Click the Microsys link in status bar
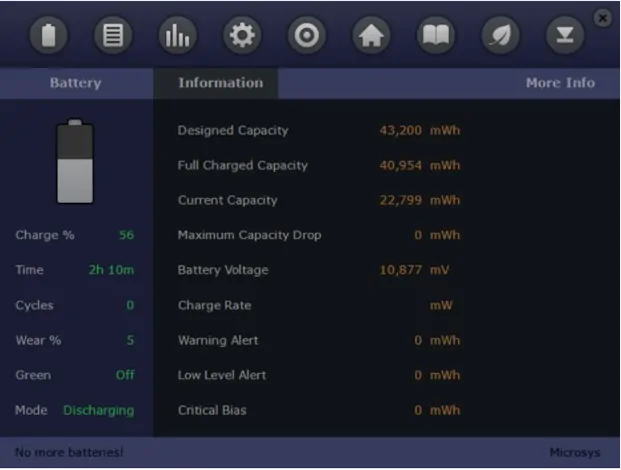This screenshot has height=470, width=621. tap(575, 452)
